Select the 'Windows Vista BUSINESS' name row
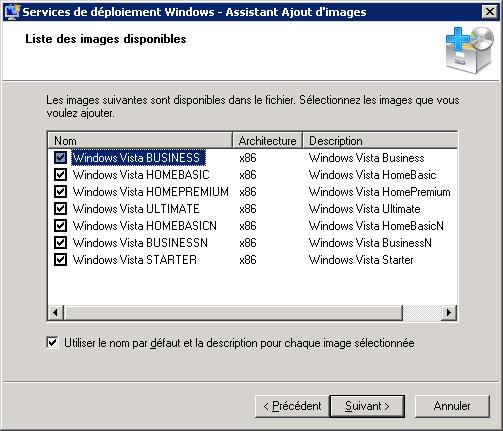The image size is (503, 431). [136, 158]
